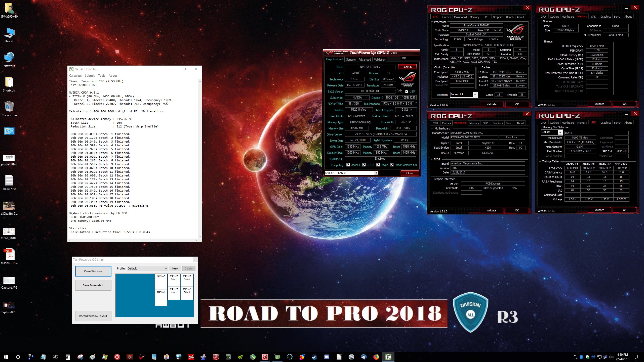This screenshot has height=362, width=644.
Task: Click New profile button in OC Snap
Action: click(175, 268)
